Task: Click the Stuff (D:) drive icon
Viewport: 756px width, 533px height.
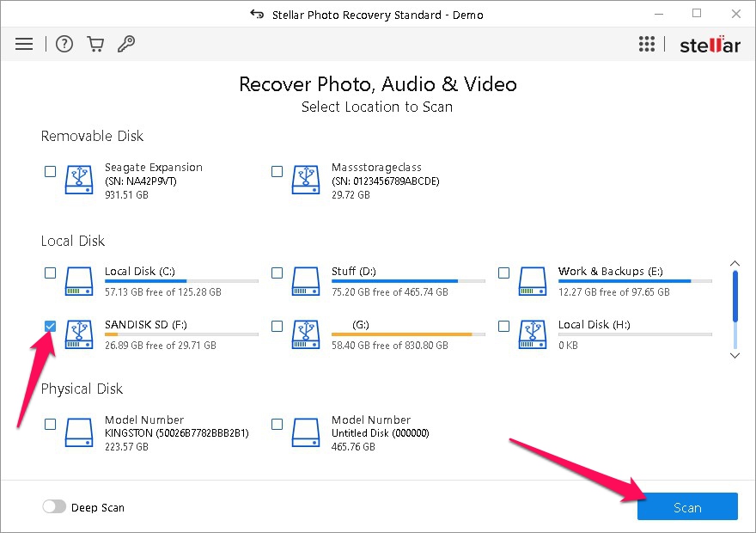Action: [306, 281]
